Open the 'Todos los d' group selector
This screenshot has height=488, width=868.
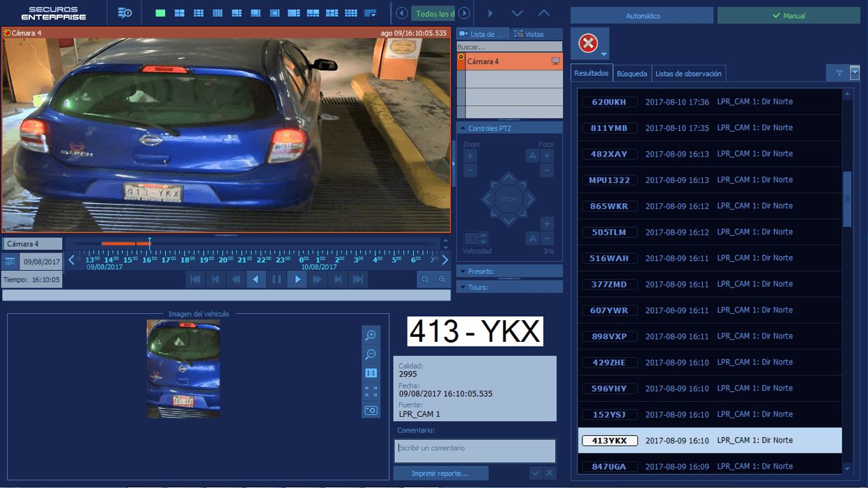pos(433,14)
